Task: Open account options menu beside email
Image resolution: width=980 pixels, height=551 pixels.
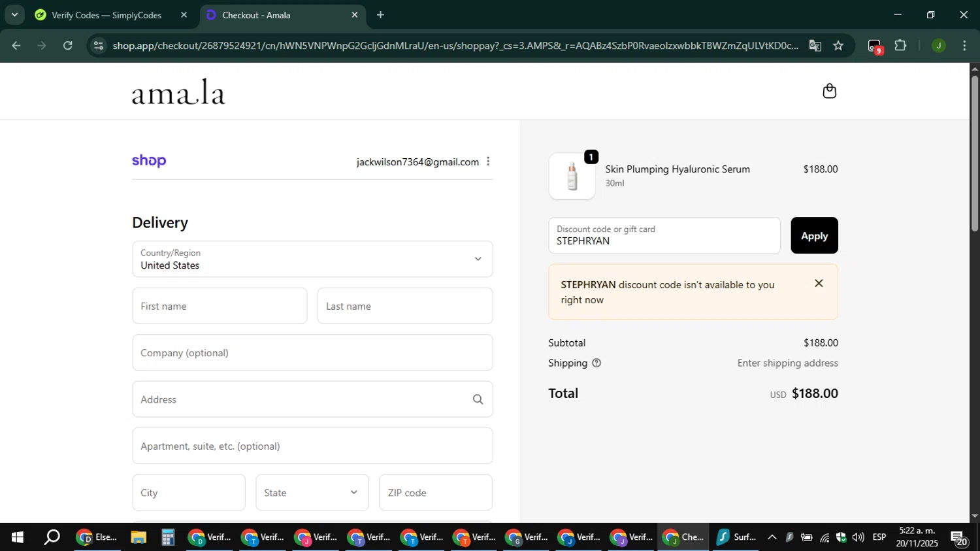Action: click(488, 161)
